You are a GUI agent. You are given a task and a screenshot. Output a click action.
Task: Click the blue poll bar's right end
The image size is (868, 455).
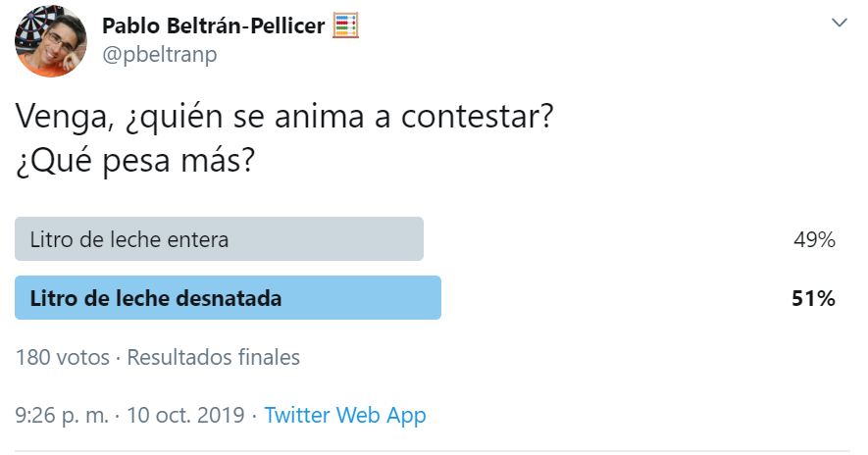[x=435, y=298]
